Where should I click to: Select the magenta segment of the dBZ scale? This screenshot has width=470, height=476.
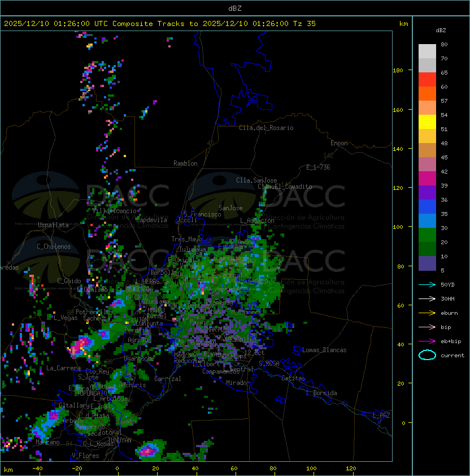427,178
